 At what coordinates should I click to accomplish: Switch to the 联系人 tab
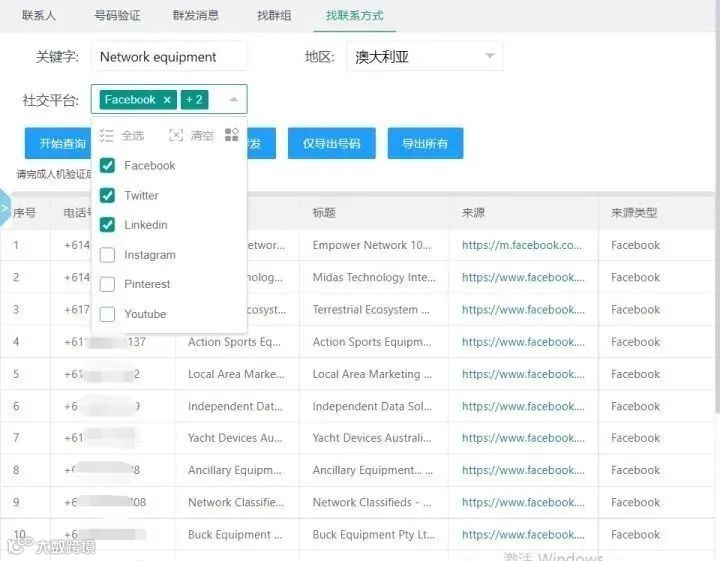[x=39, y=16]
